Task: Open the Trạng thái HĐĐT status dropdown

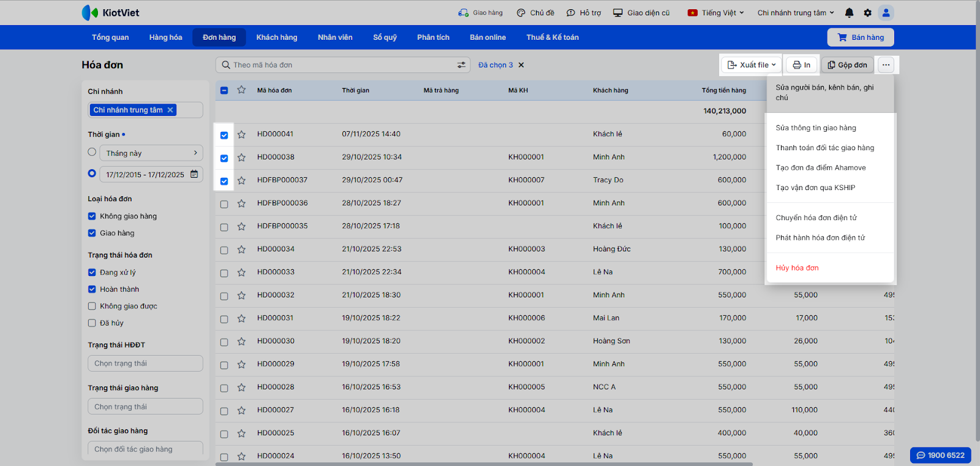Action: (x=145, y=364)
